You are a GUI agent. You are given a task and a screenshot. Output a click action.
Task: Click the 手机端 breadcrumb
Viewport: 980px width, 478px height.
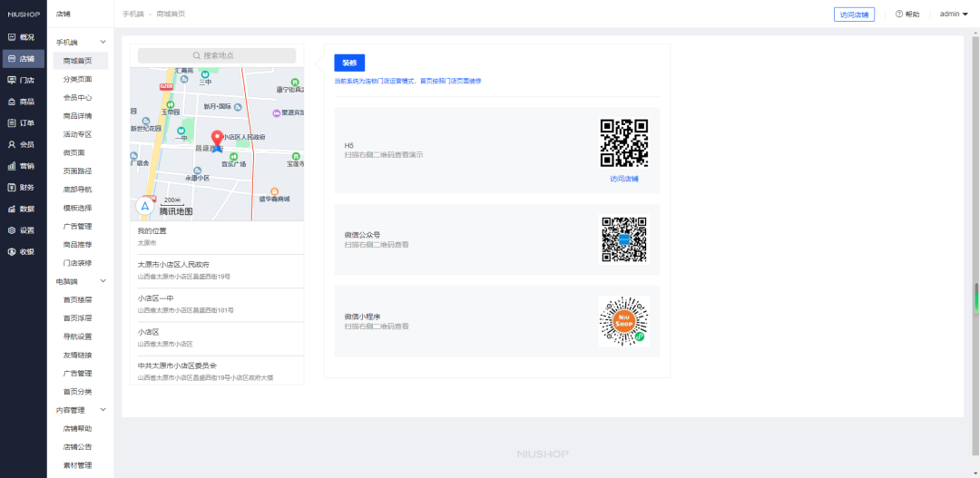(133, 14)
